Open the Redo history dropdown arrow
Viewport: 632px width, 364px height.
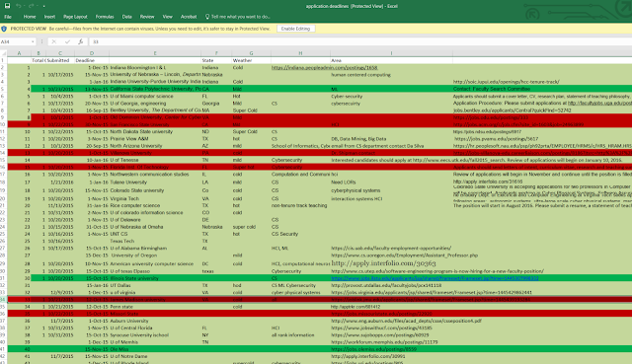37,6
